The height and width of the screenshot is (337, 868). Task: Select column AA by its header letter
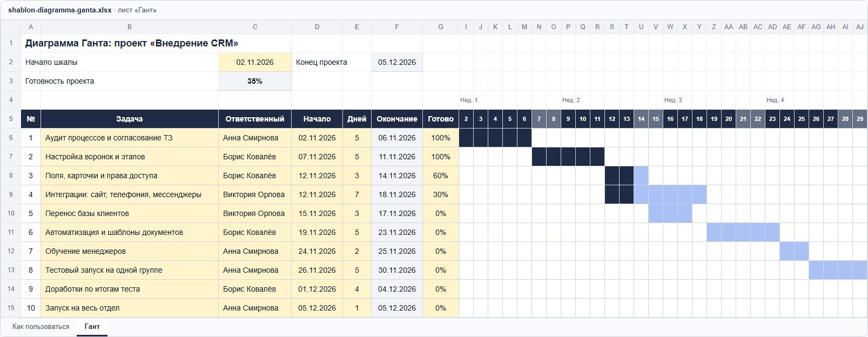729,27
